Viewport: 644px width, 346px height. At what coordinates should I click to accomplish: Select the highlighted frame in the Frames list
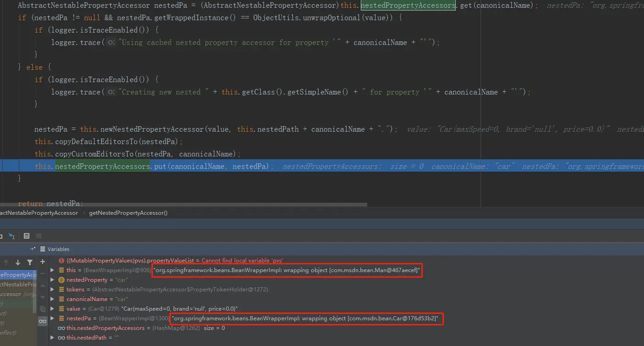(18, 275)
